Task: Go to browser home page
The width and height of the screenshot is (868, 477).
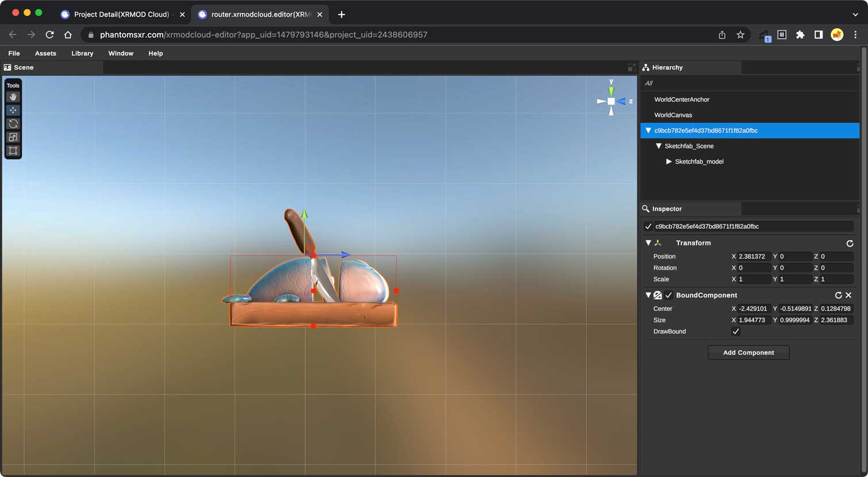Action: [x=68, y=34]
